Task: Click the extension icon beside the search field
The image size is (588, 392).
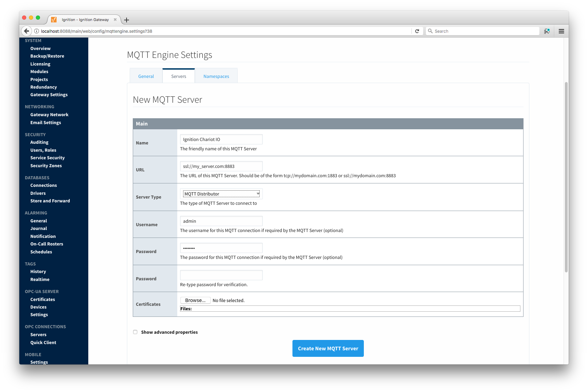Action: (547, 31)
